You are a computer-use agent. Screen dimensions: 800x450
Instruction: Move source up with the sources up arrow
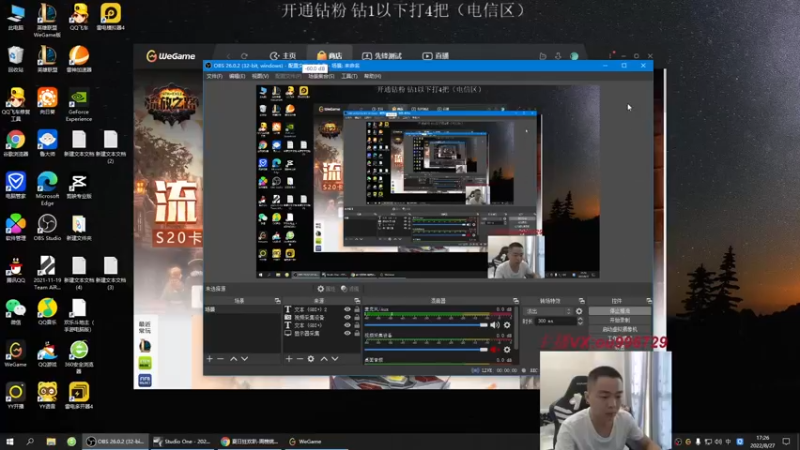[323, 359]
